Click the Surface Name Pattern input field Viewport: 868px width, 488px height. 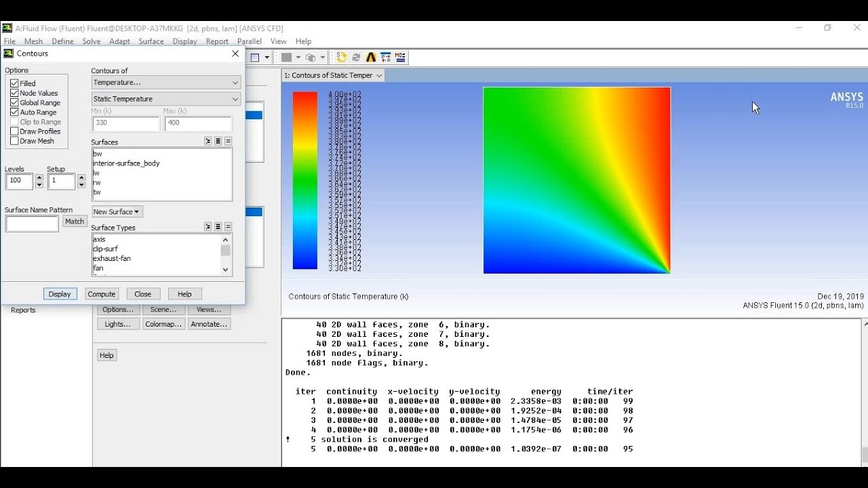(x=32, y=224)
